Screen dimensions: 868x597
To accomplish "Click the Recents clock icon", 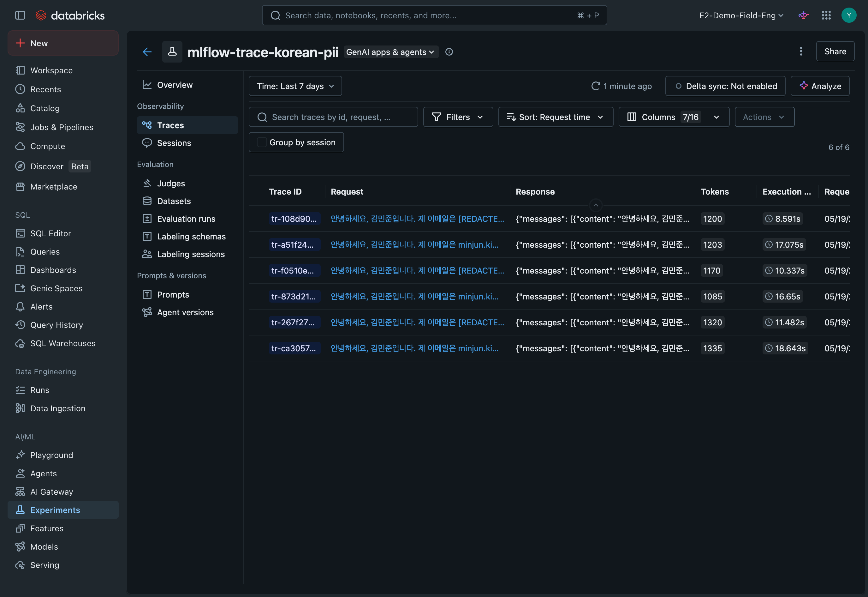I will (x=20, y=89).
